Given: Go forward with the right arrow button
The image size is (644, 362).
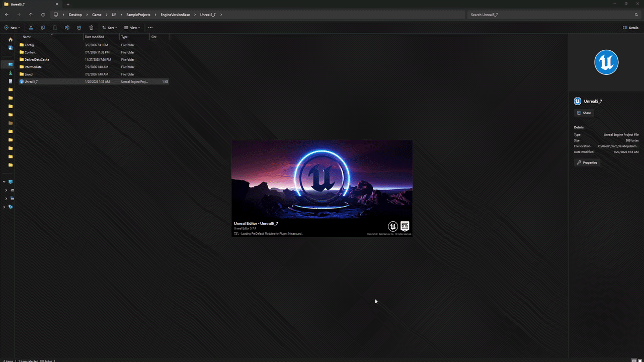Looking at the screenshot, I should tap(19, 15).
